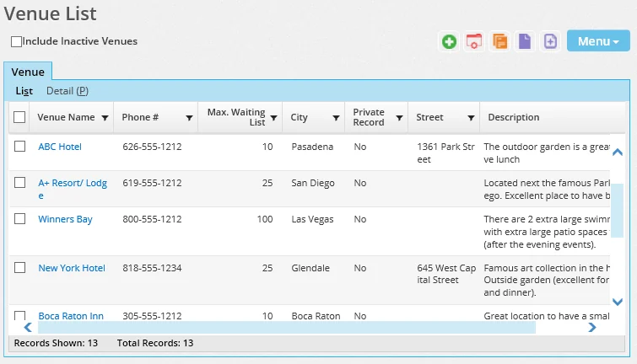
Task: Open the Menu dropdown button
Action: click(x=599, y=41)
